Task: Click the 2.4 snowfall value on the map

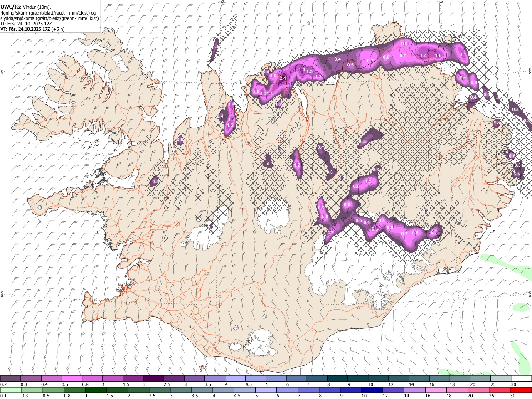Action: (x=283, y=78)
